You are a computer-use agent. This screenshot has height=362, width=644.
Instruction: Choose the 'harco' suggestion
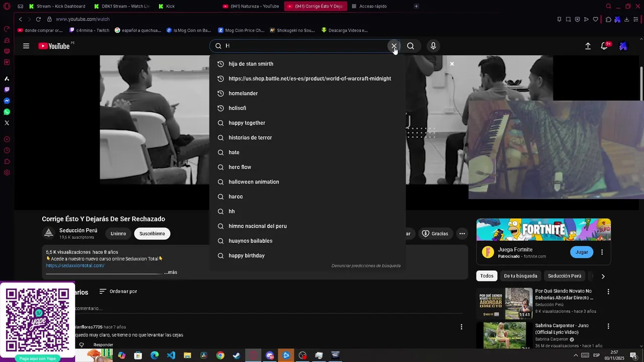coord(307,197)
